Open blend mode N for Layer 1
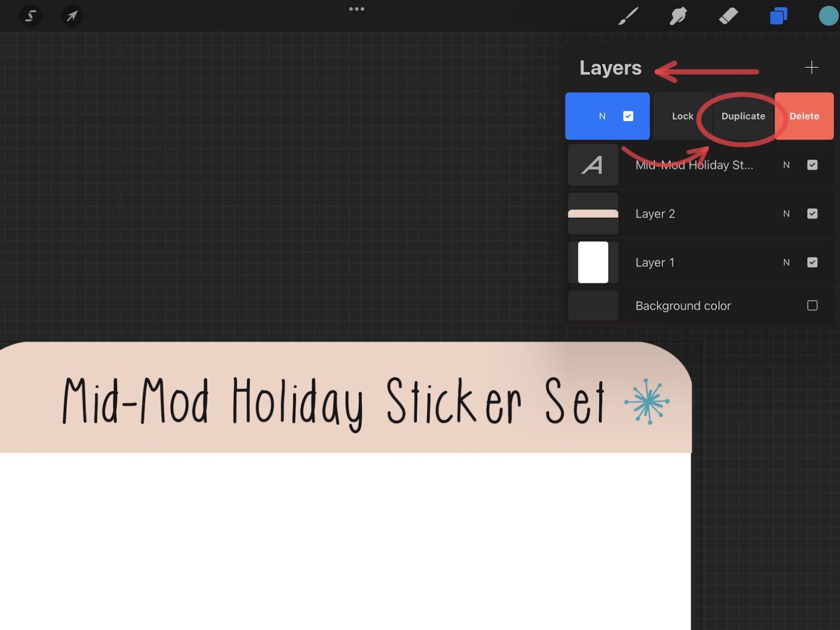 (x=786, y=262)
